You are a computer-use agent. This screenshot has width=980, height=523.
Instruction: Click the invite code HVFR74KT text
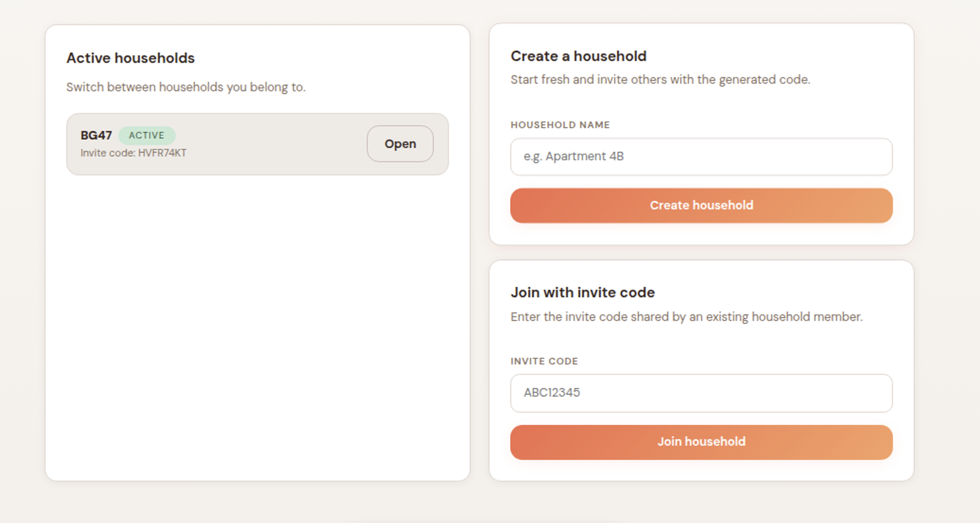click(134, 153)
